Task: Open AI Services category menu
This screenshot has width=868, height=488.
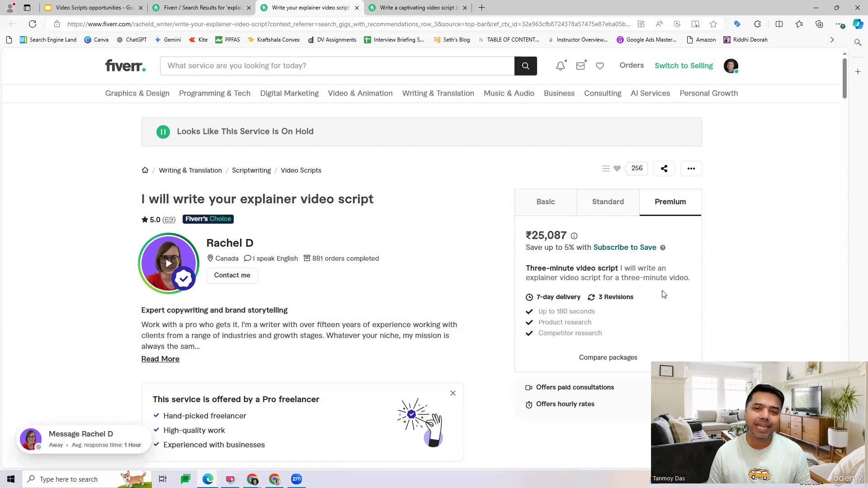Action: [650, 94]
